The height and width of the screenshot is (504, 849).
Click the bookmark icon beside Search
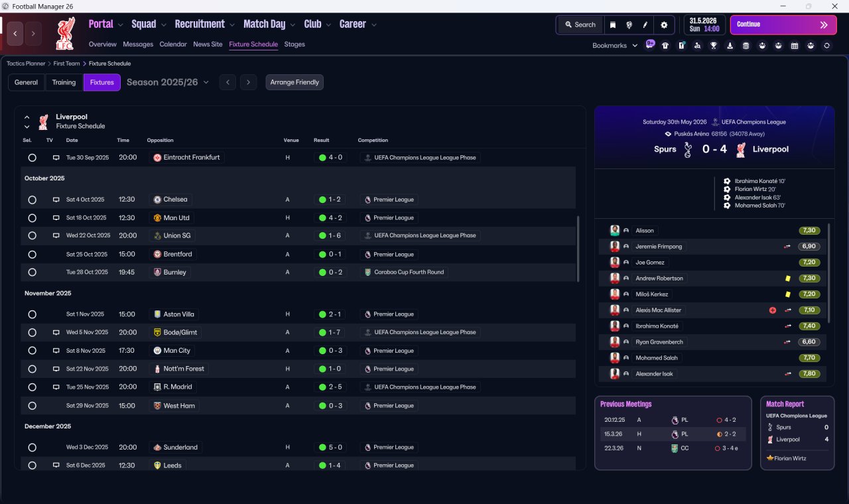coord(613,25)
